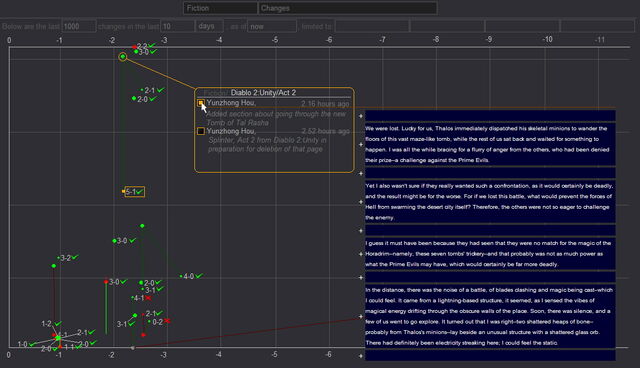Click Yunzhong Hou on the 2.52 hours entry
This screenshot has height=368, width=640.
point(231,131)
